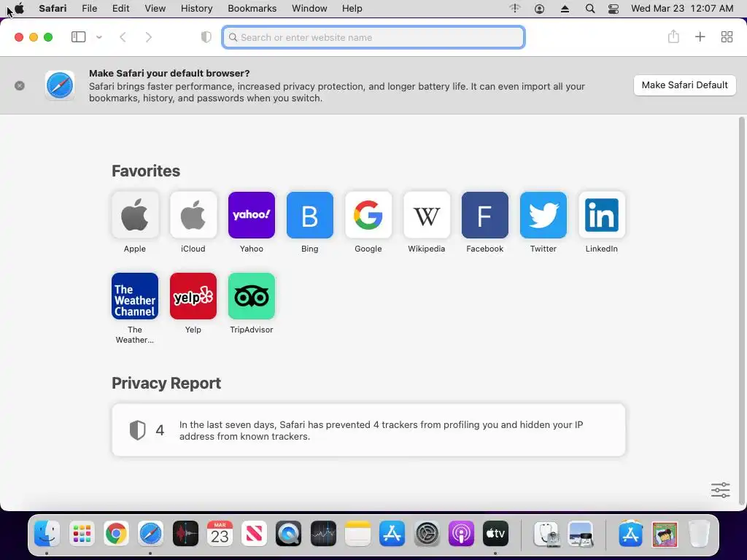The height and width of the screenshot is (560, 747).
Task: Click the vertical page scrollbar
Action: (x=741, y=312)
